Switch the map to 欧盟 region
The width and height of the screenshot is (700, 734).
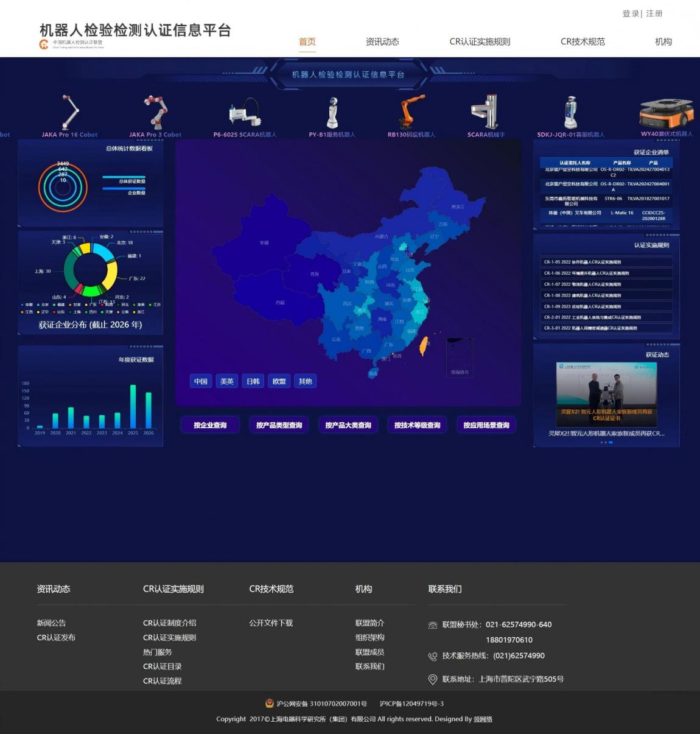(x=279, y=381)
